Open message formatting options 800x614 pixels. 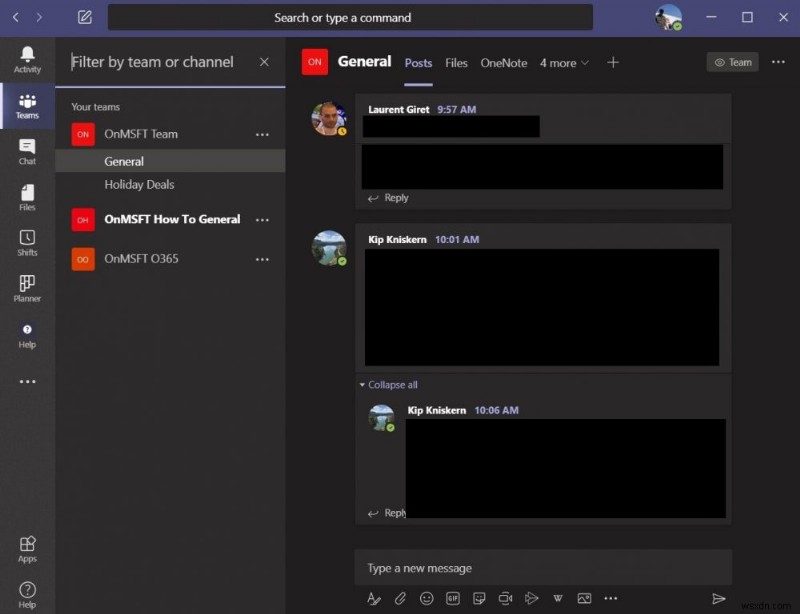375,597
